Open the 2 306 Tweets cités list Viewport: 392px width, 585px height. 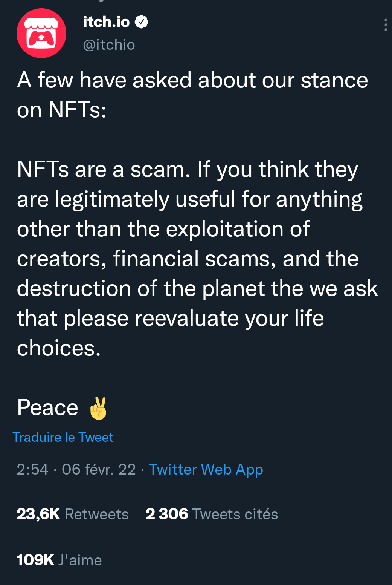pos(212,514)
